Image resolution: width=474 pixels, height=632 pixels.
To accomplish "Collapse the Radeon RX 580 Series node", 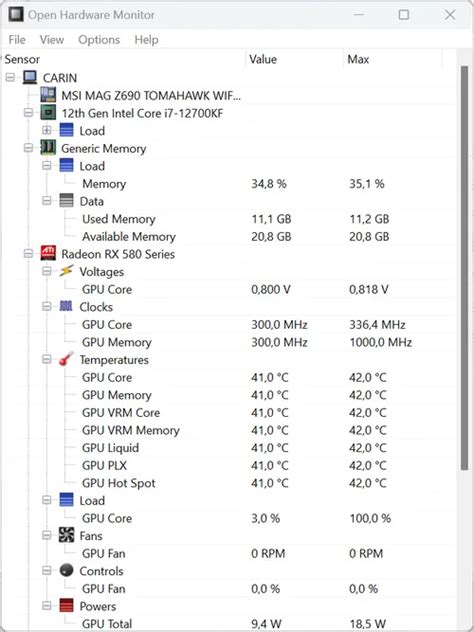I will tap(28, 254).
